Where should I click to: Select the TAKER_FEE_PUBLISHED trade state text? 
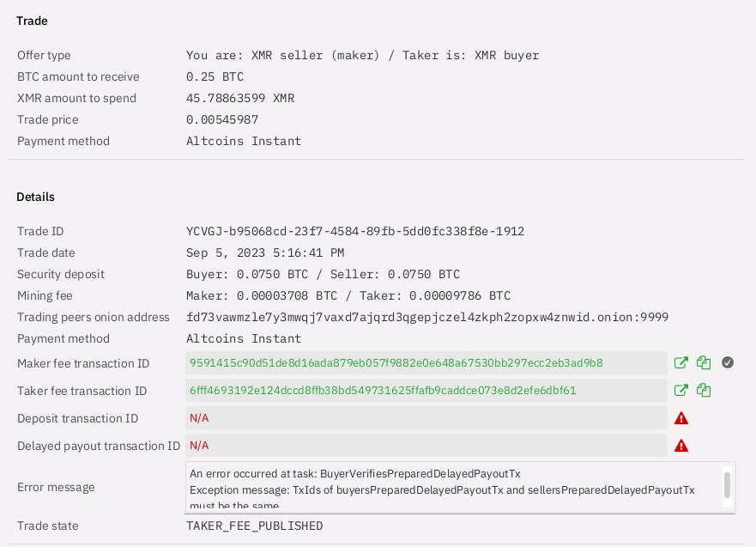(x=255, y=526)
